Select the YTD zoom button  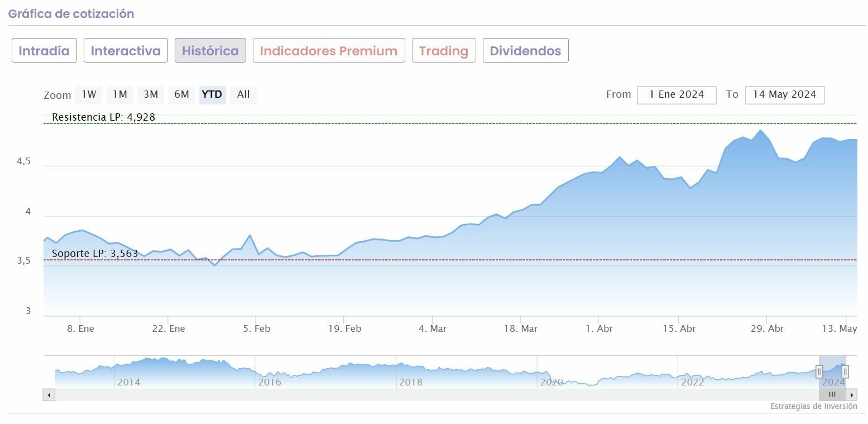click(212, 94)
